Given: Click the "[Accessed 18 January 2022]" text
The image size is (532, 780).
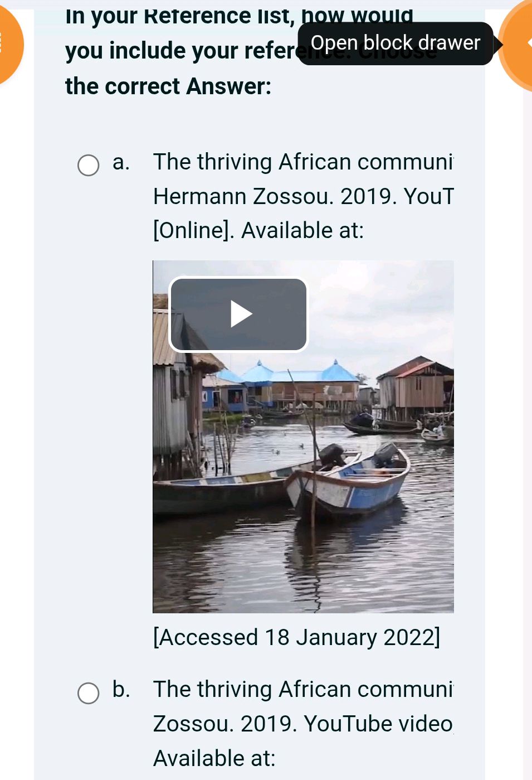Looking at the screenshot, I should [x=296, y=637].
